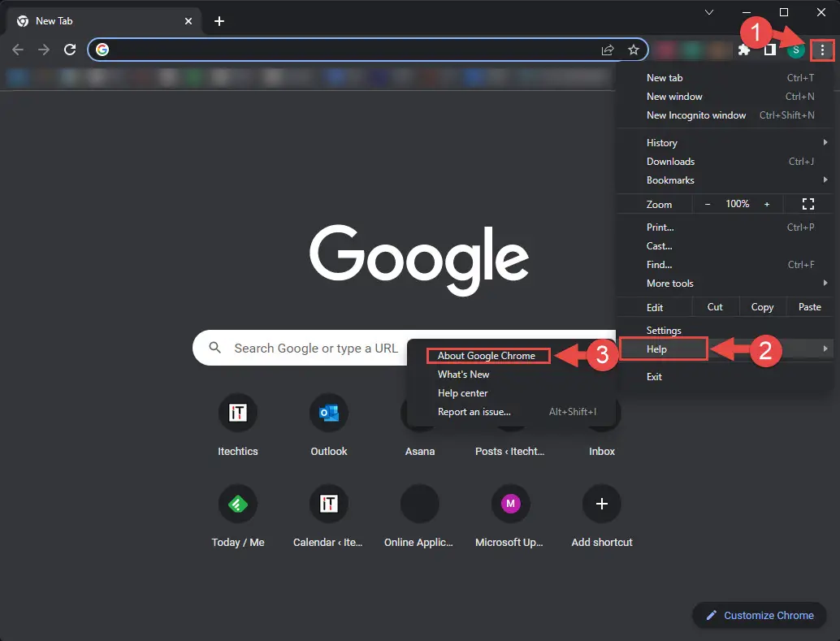The width and height of the screenshot is (840, 641).
Task: Click the Inbox shortcut label
Action: pos(602,451)
